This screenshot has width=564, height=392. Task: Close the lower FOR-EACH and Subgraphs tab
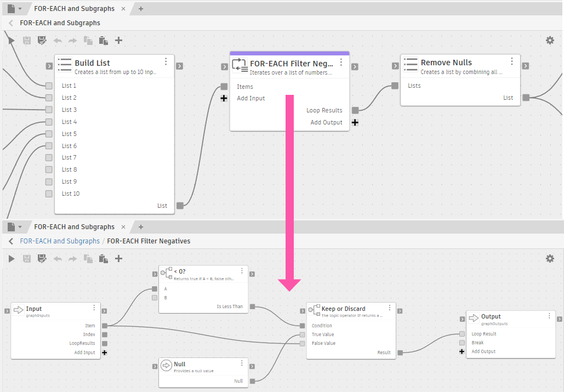click(123, 227)
